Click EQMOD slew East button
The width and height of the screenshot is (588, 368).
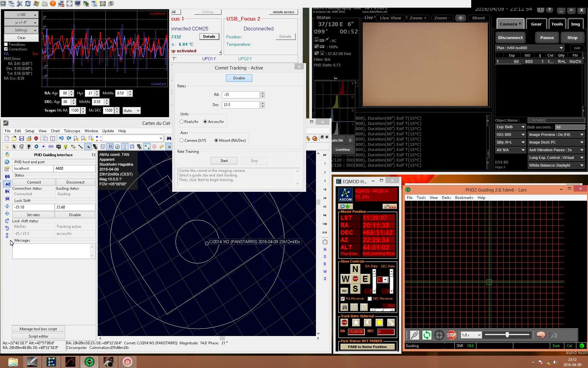(365, 279)
